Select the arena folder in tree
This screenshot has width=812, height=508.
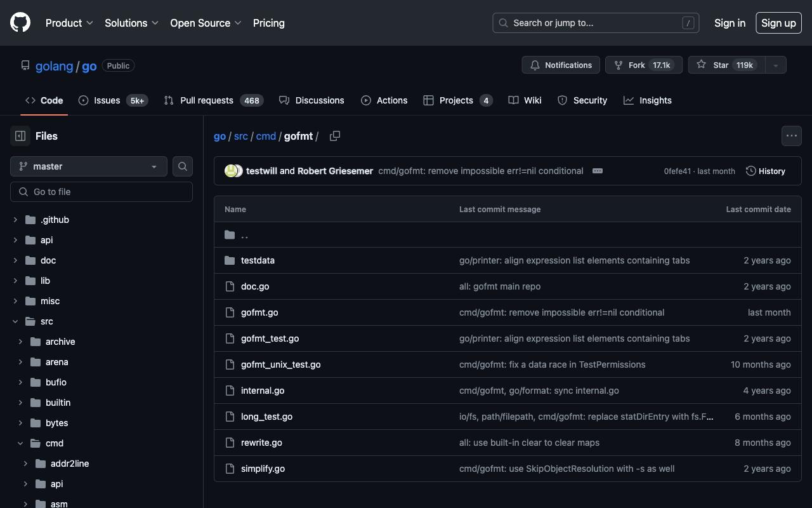(57, 362)
